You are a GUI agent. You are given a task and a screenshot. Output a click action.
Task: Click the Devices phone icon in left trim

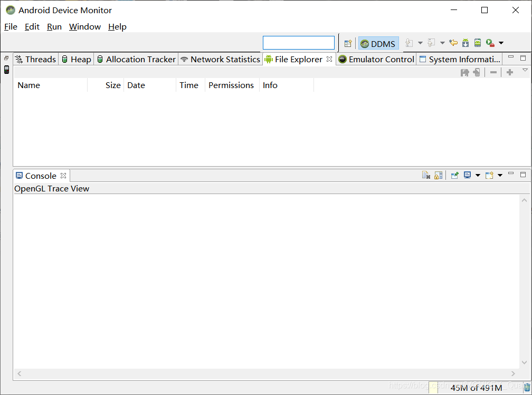6,70
